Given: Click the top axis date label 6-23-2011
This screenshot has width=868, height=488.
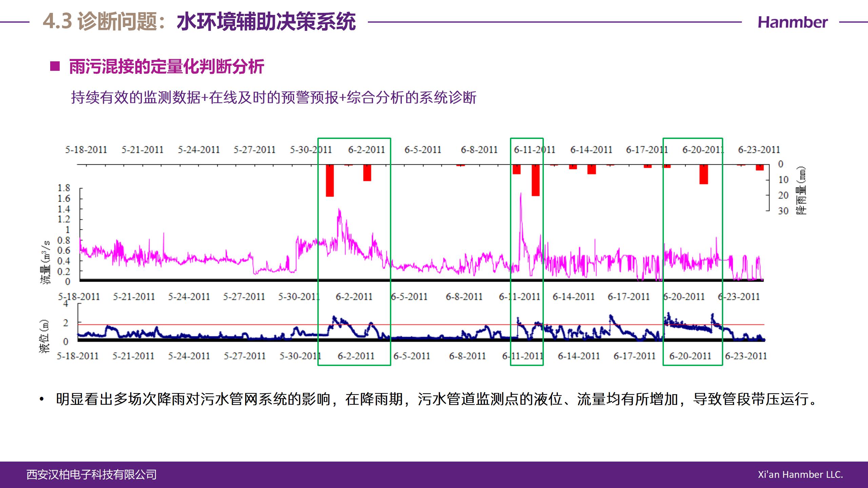Looking at the screenshot, I should [x=759, y=150].
